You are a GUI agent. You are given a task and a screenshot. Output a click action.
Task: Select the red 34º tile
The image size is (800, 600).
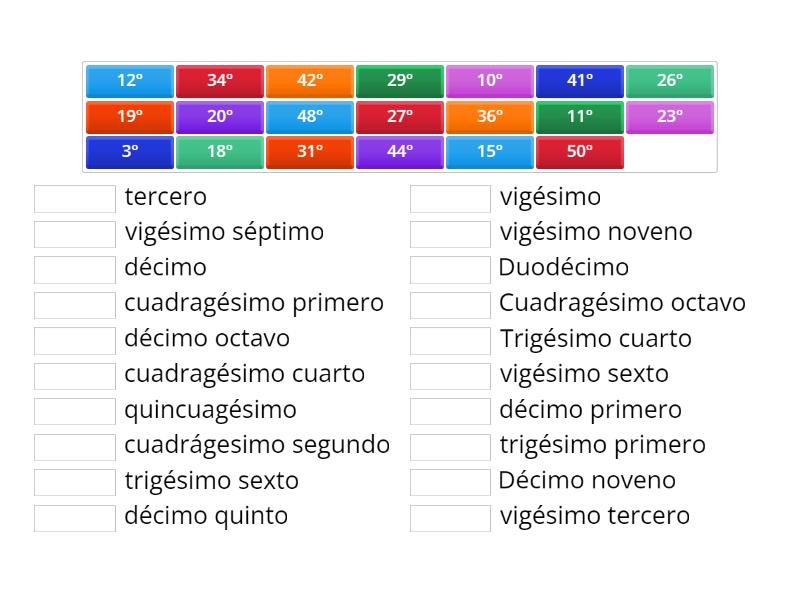220,81
